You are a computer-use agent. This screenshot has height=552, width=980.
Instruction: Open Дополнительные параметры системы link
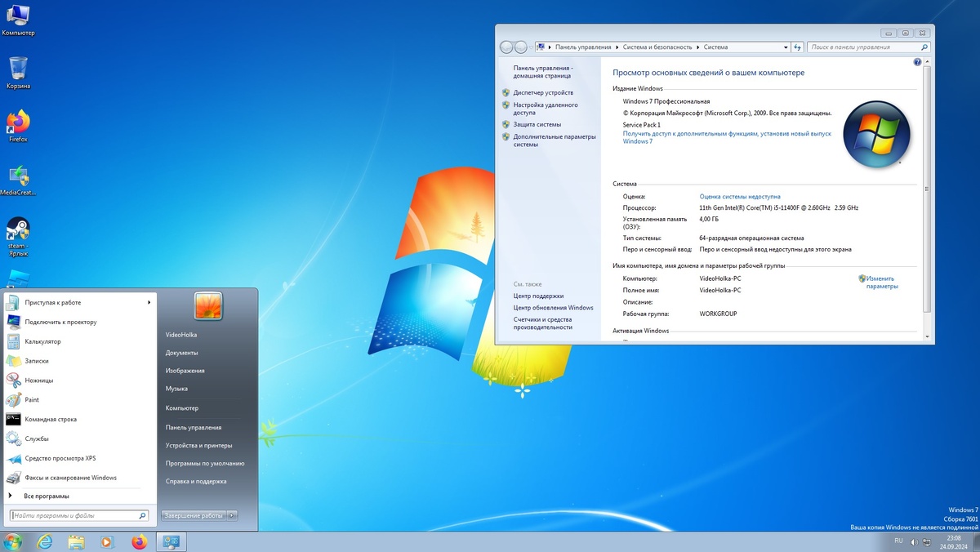(555, 140)
